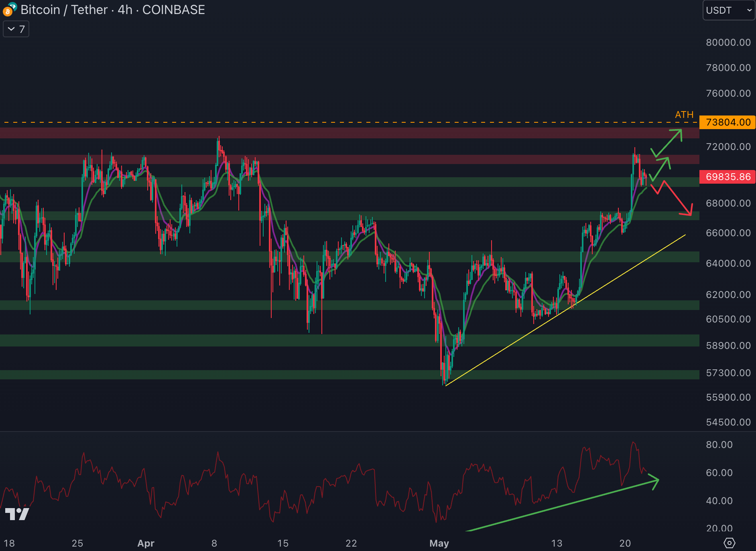Select the lower green arrow near 70000
The height and width of the screenshot is (551, 756).
(x=660, y=168)
